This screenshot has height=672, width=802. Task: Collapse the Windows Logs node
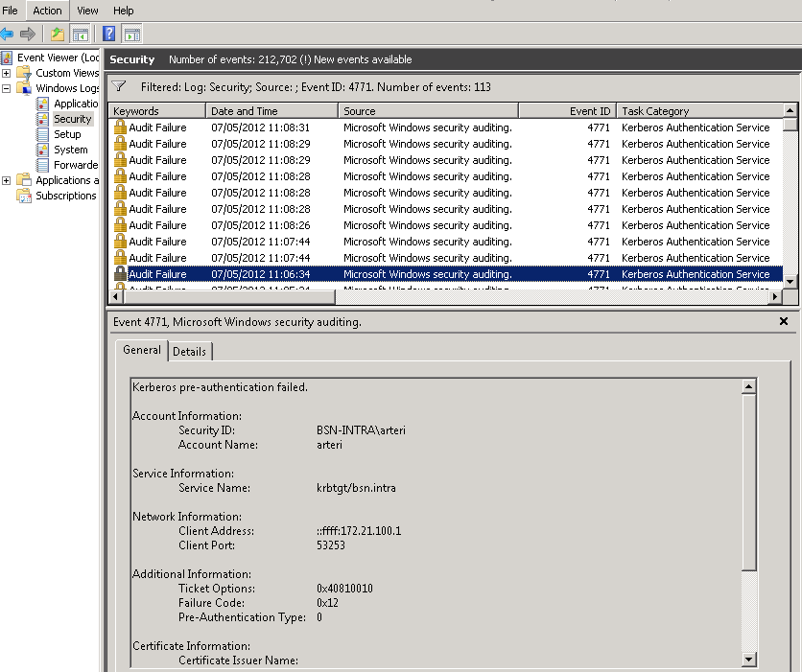tap(7, 87)
